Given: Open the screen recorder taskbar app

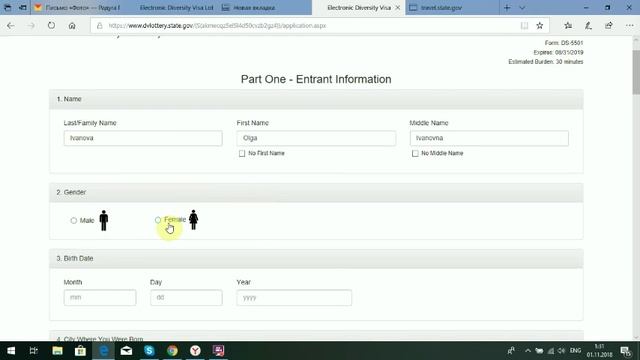Looking at the screenshot, I should click(x=218, y=351).
